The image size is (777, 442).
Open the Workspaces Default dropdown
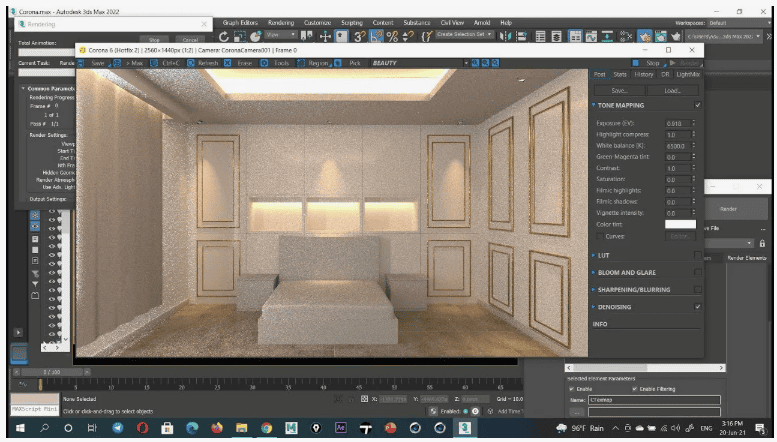[x=737, y=23]
